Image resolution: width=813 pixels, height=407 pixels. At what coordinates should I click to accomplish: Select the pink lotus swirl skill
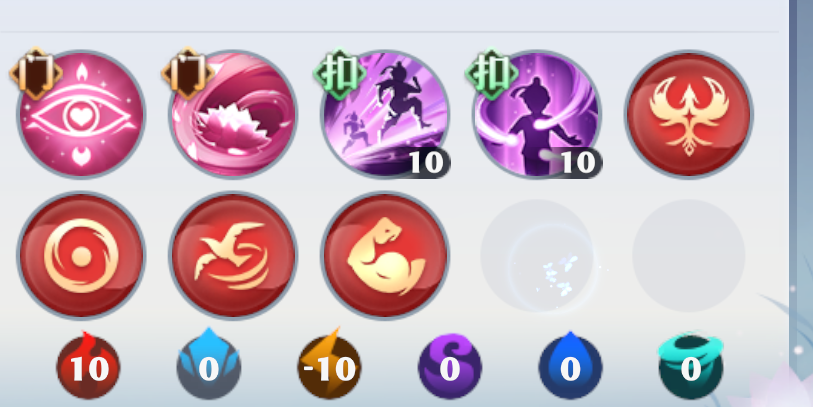233,114
